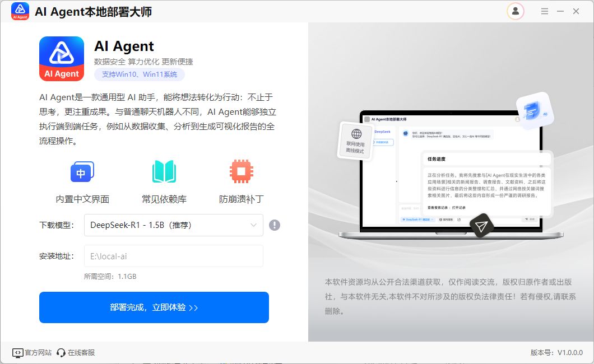Click the 数据安全 算力优化 更新便捷 subtitle
Viewport: 594px width, 364px height.
pos(143,62)
